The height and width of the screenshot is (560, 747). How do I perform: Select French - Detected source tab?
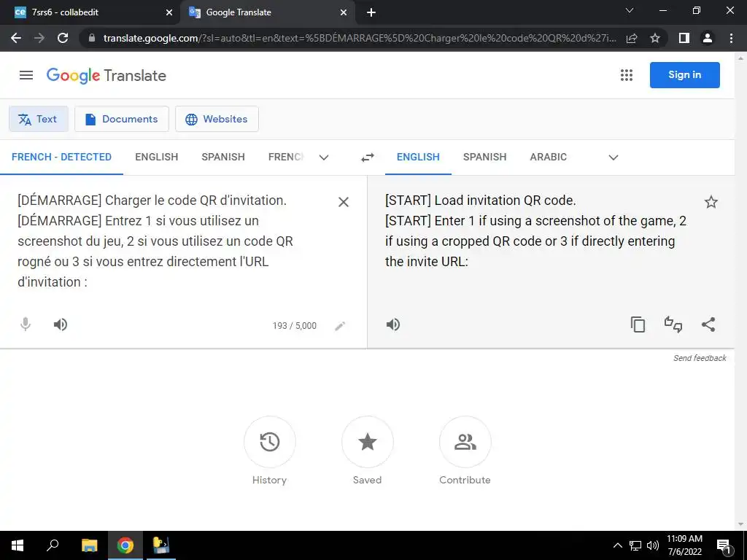tap(61, 157)
